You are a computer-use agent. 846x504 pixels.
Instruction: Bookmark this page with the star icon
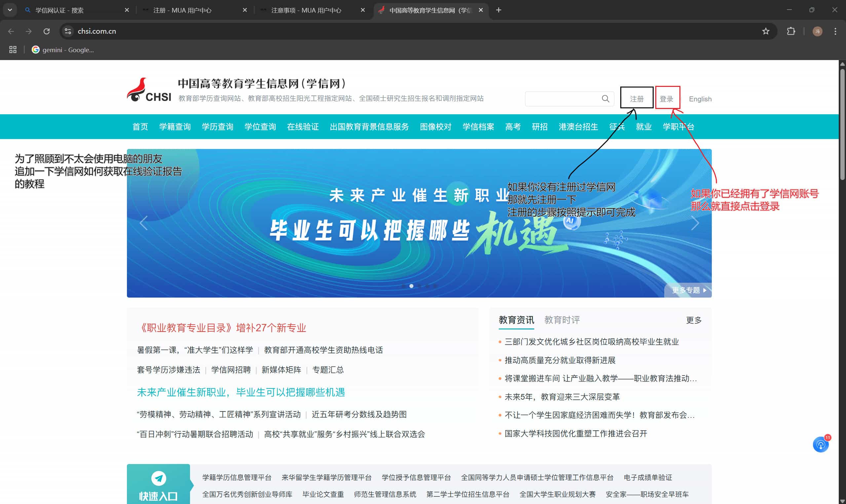pos(765,31)
